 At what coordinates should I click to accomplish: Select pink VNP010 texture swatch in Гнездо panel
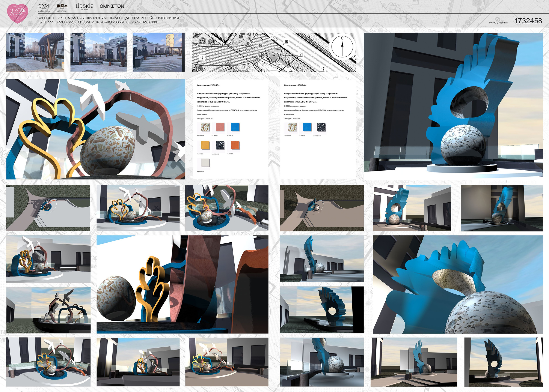tap(220, 127)
